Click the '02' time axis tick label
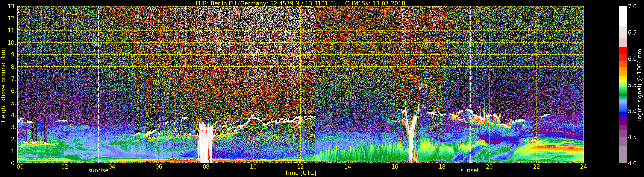 [65, 166]
